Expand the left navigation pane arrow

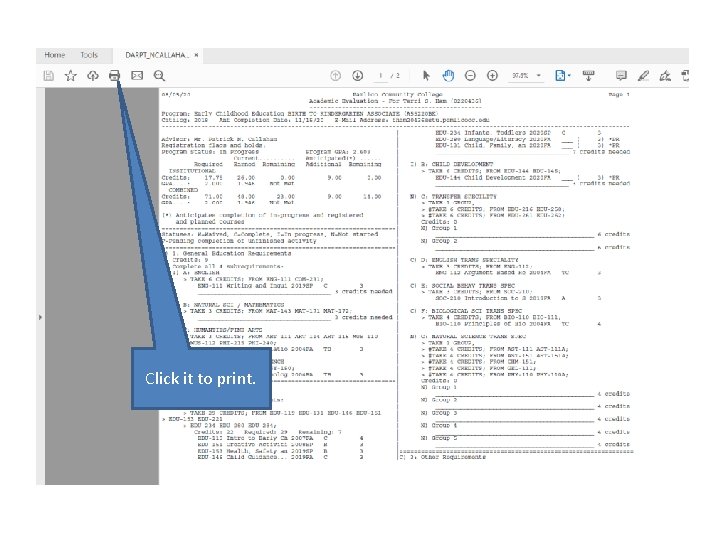coord(40,317)
